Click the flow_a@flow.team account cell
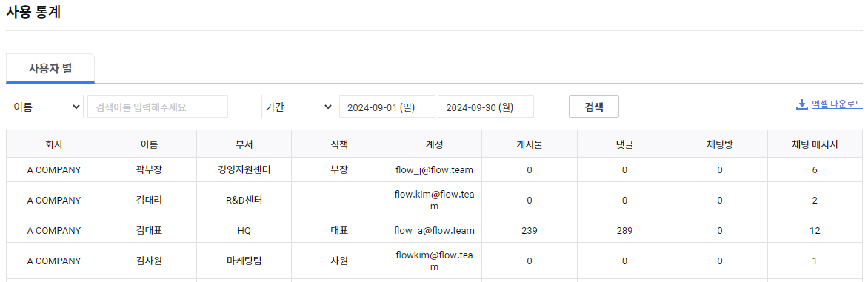The width and height of the screenshot is (868, 282). pyautogui.click(x=435, y=231)
